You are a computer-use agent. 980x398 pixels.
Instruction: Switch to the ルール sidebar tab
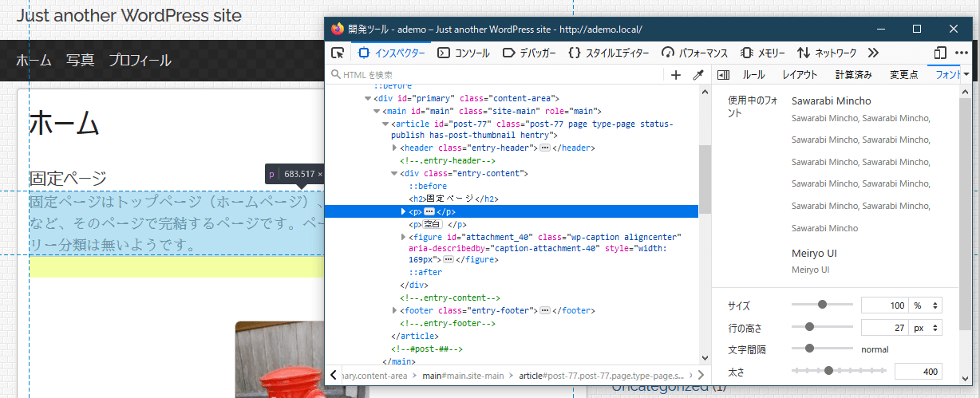tap(753, 75)
